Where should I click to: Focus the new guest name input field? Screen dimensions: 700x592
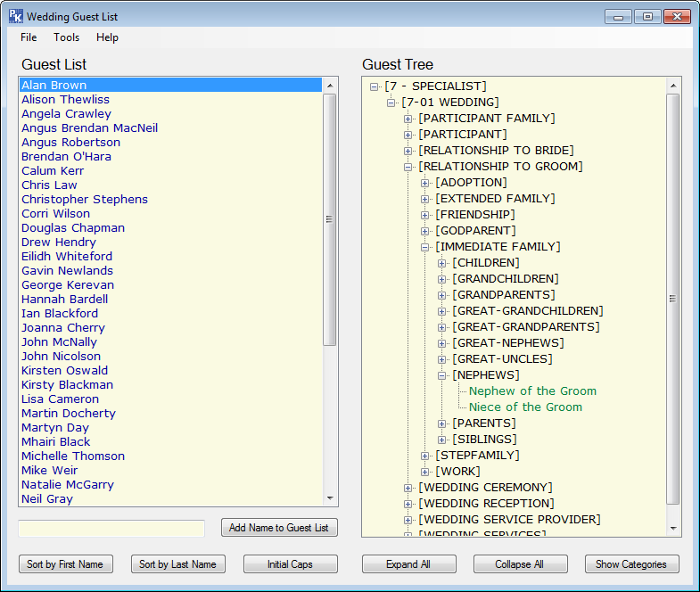pyautogui.click(x=111, y=529)
